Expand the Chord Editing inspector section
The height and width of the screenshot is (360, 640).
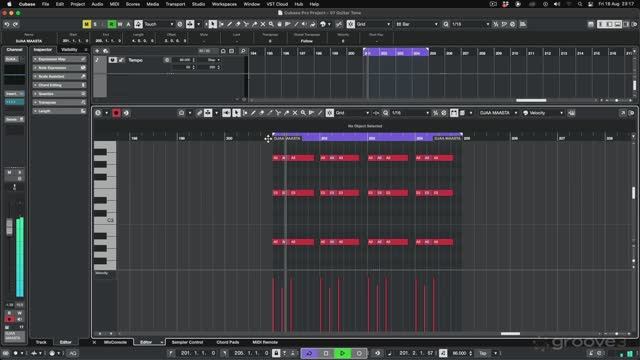point(59,85)
